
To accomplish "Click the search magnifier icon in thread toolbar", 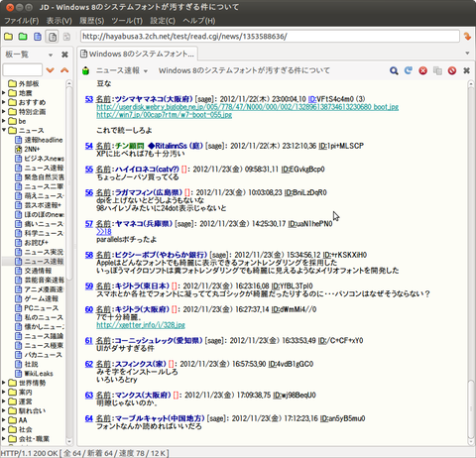I will [394, 70].
